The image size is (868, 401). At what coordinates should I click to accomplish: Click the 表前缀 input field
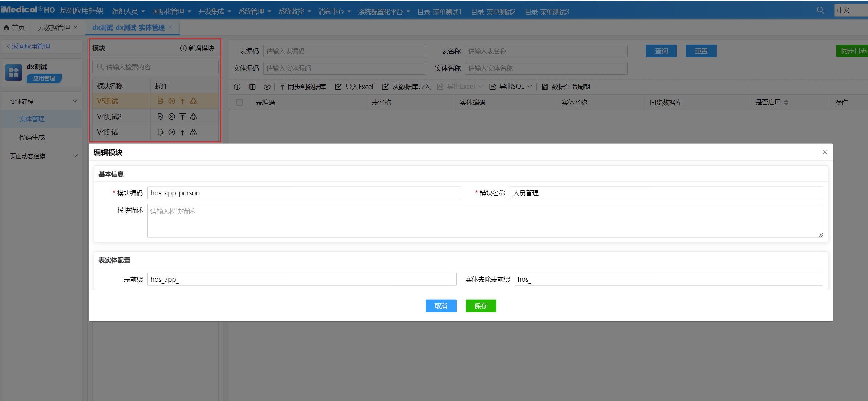click(302, 280)
